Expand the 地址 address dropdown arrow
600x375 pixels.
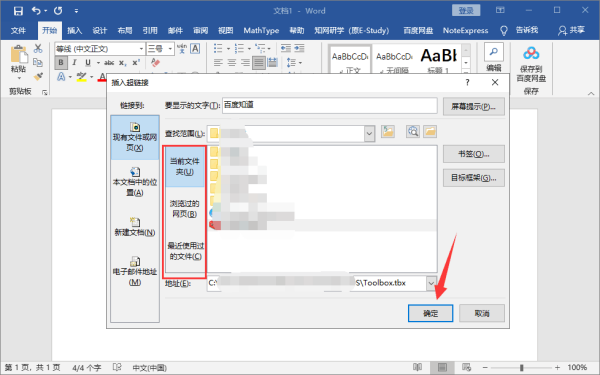431,284
